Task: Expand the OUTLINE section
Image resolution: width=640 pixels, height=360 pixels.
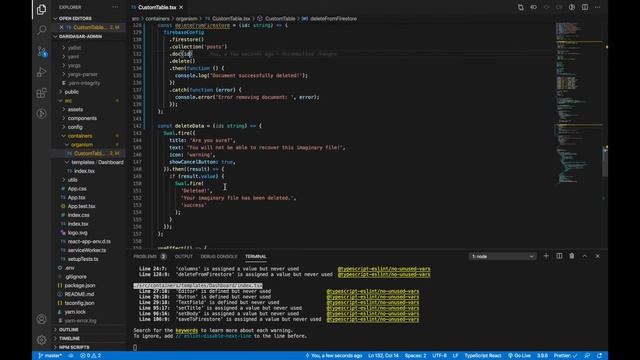Action: coord(68,329)
